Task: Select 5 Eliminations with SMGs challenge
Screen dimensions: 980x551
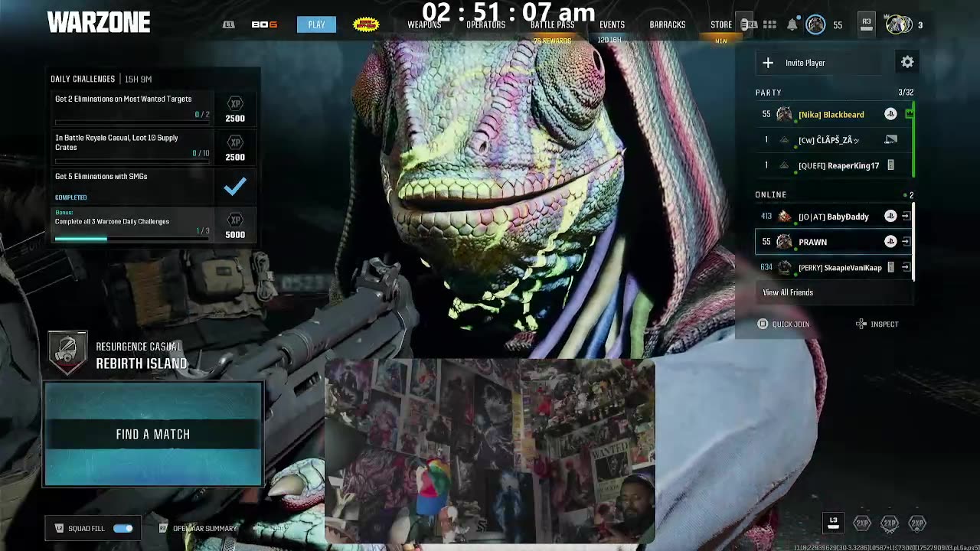Action: coord(132,186)
